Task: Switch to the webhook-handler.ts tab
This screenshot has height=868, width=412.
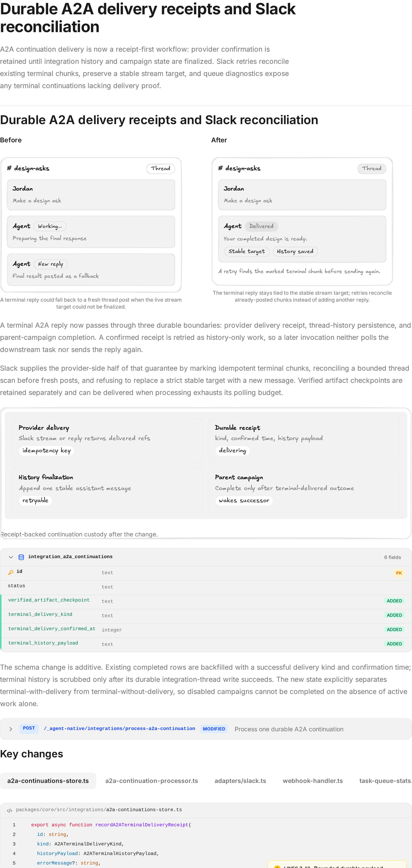Action: [313, 781]
